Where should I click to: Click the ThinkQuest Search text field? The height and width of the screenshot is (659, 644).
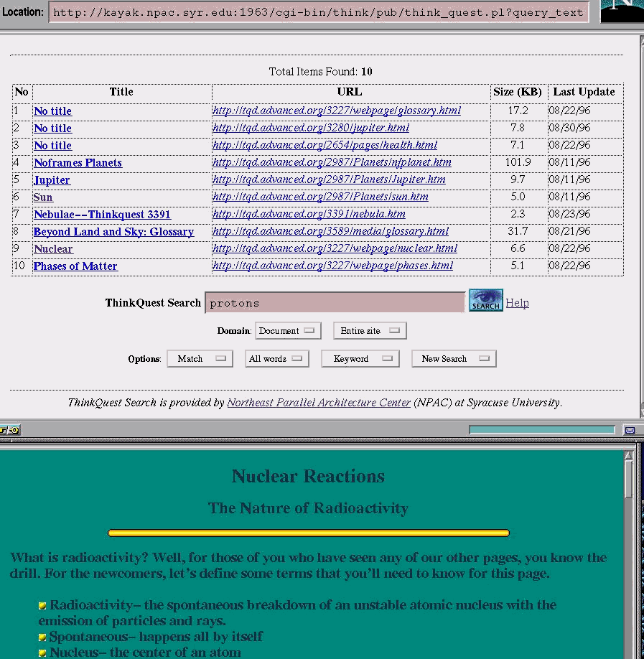pos(335,303)
